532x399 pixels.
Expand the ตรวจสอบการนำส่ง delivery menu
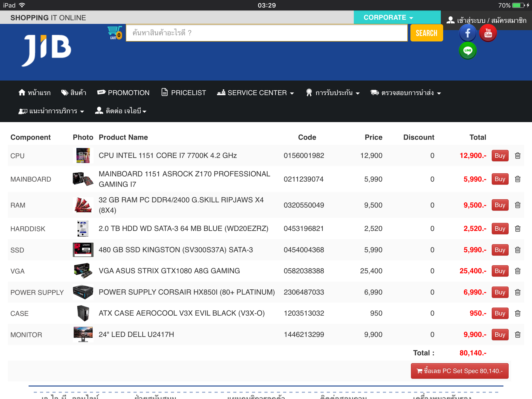pyautogui.click(x=406, y=93)
